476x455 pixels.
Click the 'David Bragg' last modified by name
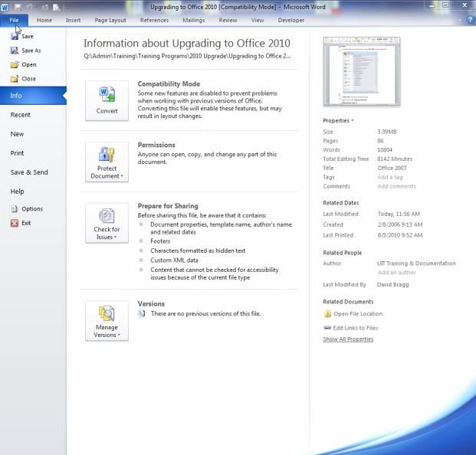[392, 284]
